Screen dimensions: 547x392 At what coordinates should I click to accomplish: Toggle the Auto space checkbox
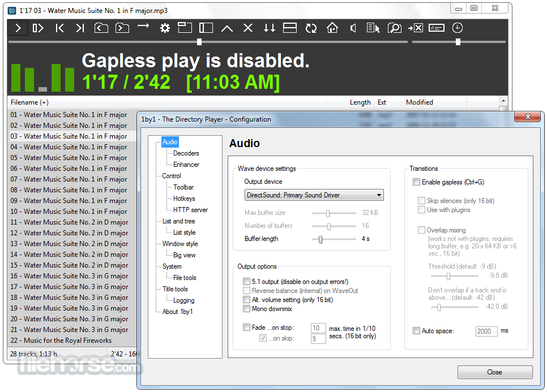point(416,331)
